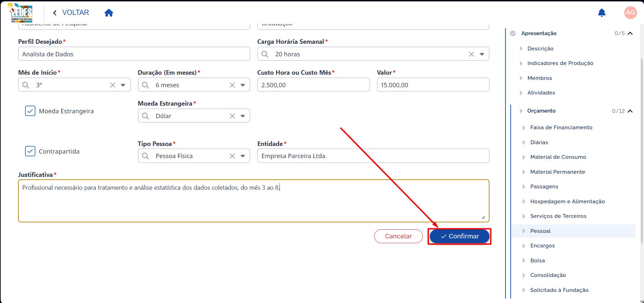644x303 pixels.
Task: Click the home icon in header
Action: point(109,13)
